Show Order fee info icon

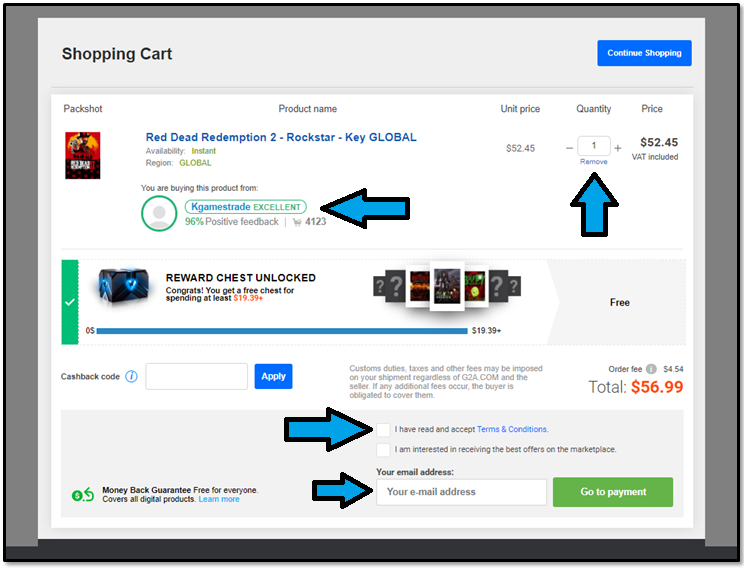pyautogui.click(x=651, y=369)
